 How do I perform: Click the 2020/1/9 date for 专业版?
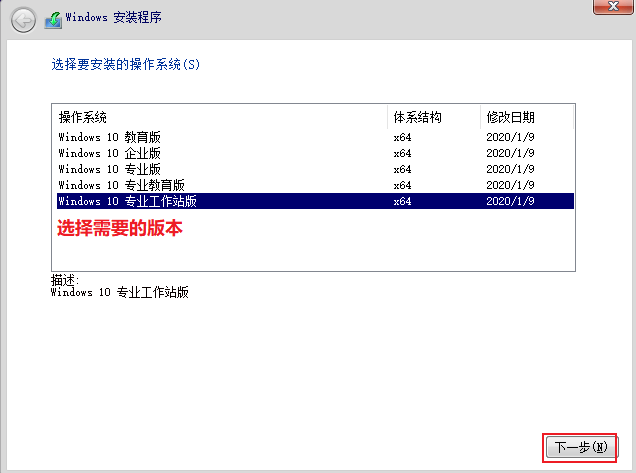pos(510,169)
